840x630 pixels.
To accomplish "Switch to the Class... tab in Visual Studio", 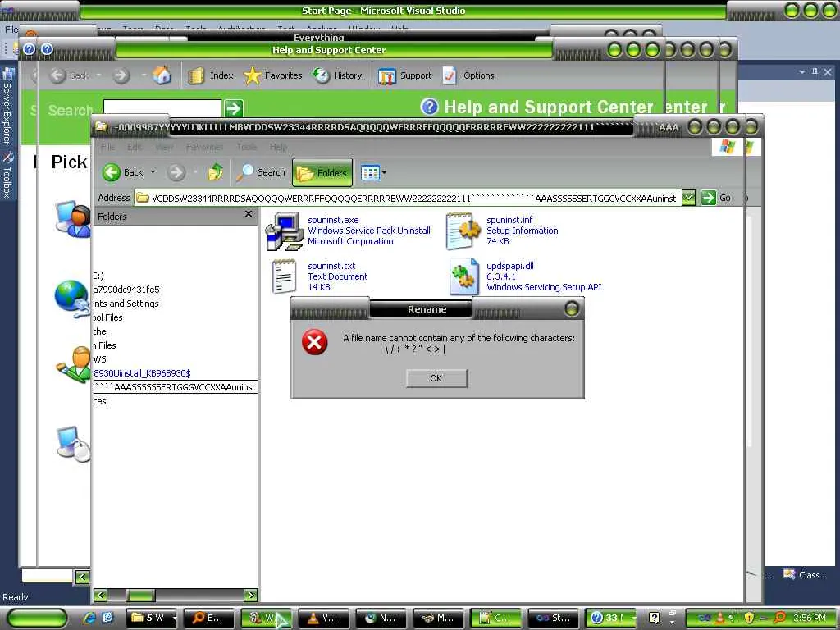I will click(807, 575).
